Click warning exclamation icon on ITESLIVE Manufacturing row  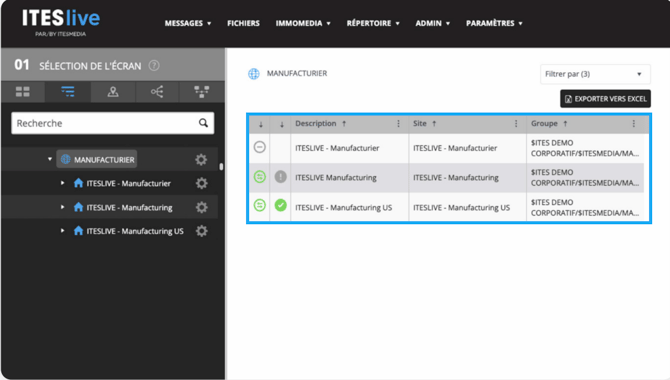(280, 177)
